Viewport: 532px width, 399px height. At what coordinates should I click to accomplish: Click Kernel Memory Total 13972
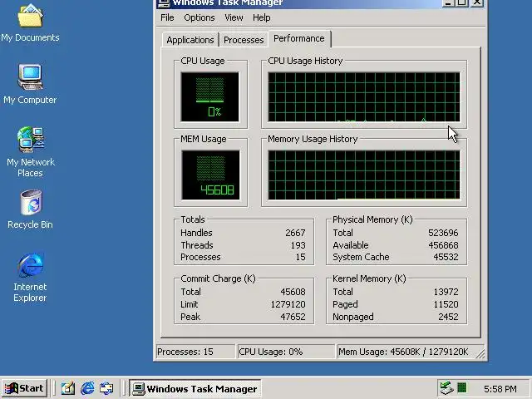446,292
